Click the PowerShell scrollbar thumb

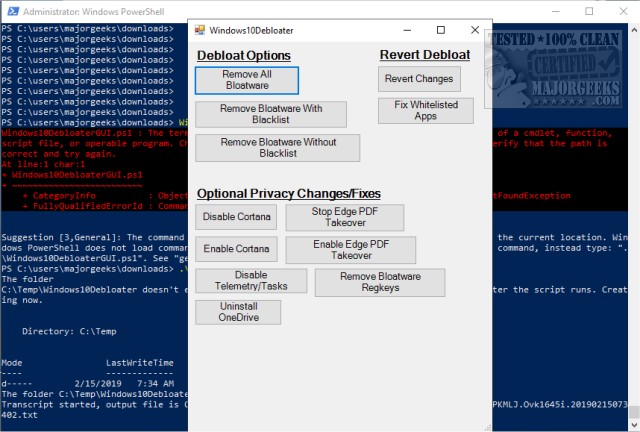click(634, 412)
